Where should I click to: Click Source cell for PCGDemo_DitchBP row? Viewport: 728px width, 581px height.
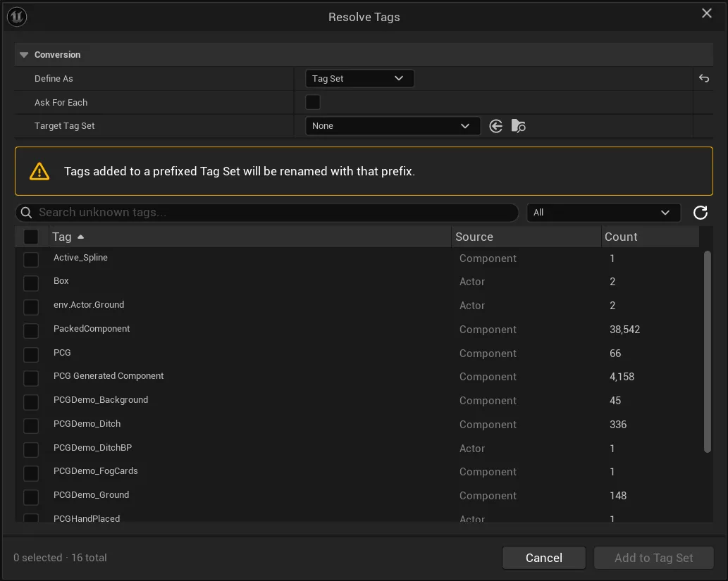click(472, 449)
